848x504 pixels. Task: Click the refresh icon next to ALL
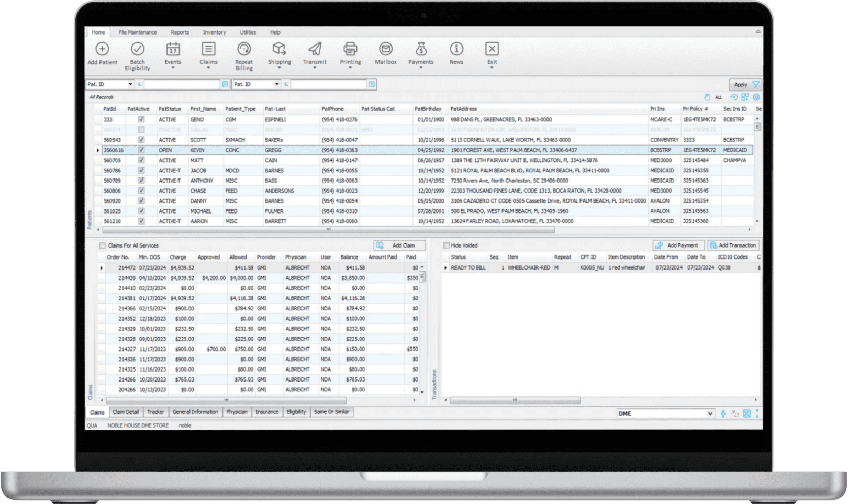(x=735, y=97)
